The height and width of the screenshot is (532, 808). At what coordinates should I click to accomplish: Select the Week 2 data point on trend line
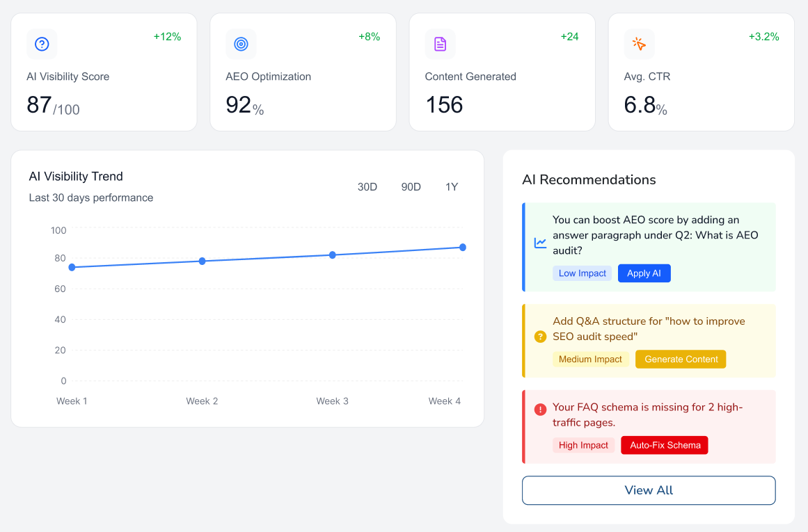coord(202,261)
